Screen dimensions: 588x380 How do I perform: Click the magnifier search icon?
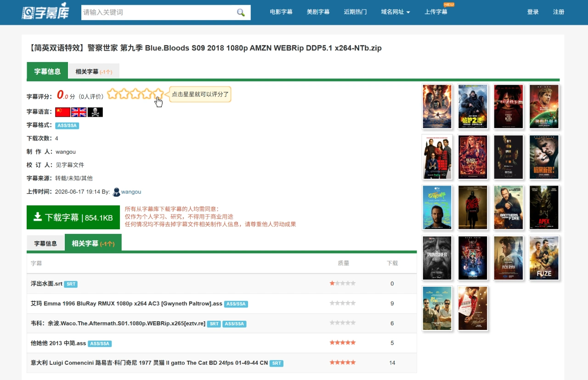click(x=241, y=12)
